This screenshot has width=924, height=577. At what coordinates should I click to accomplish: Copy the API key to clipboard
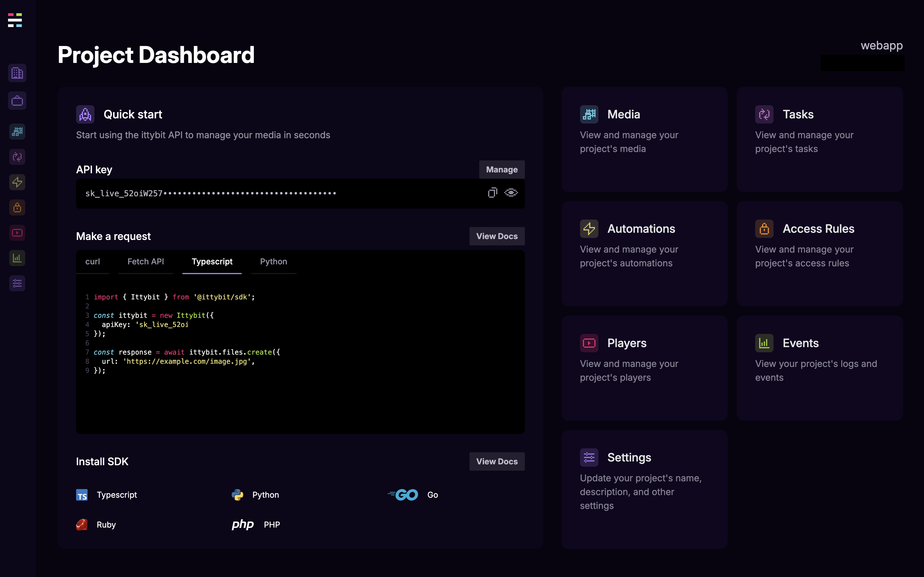tap(492, 193)
